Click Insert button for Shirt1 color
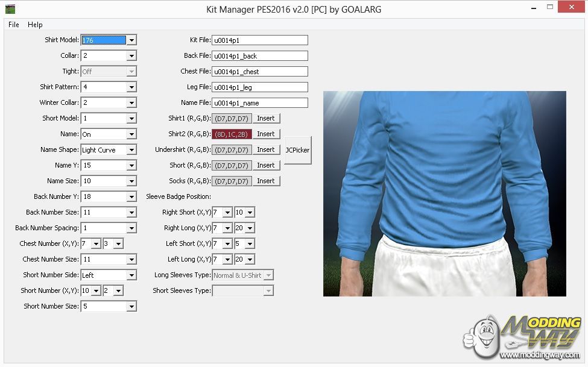 pyautogui.click(x=265, y=119)
